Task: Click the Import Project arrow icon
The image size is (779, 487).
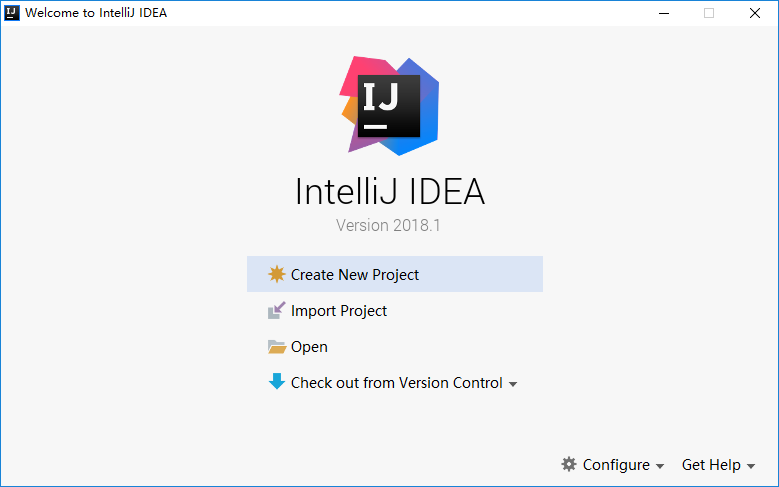Action: pos(276,311)
